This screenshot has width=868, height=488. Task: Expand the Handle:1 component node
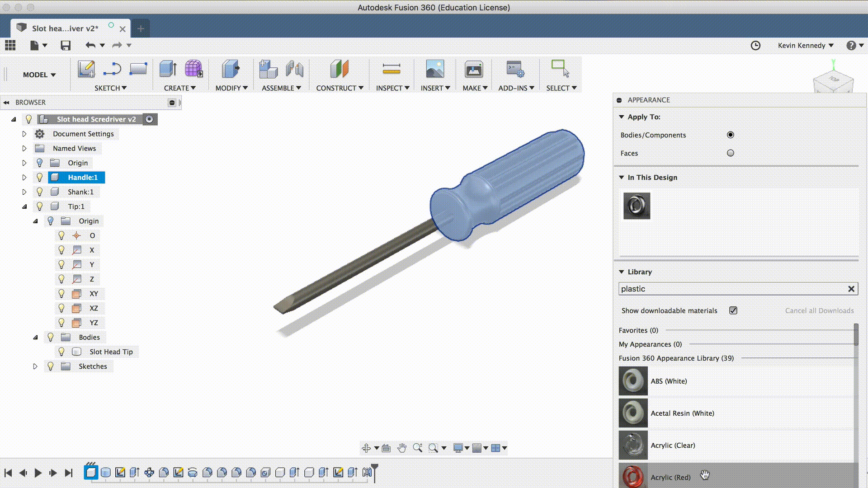coord(24,177)
